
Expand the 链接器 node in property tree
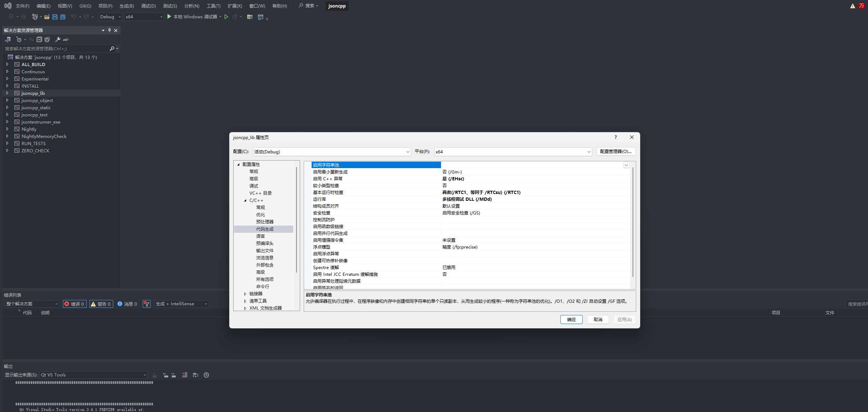point(245,293)
